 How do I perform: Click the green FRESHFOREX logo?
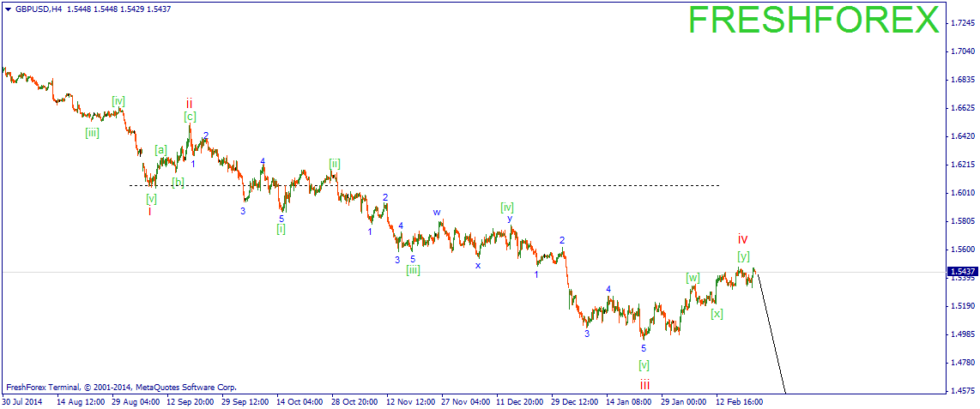coord(814,21)
